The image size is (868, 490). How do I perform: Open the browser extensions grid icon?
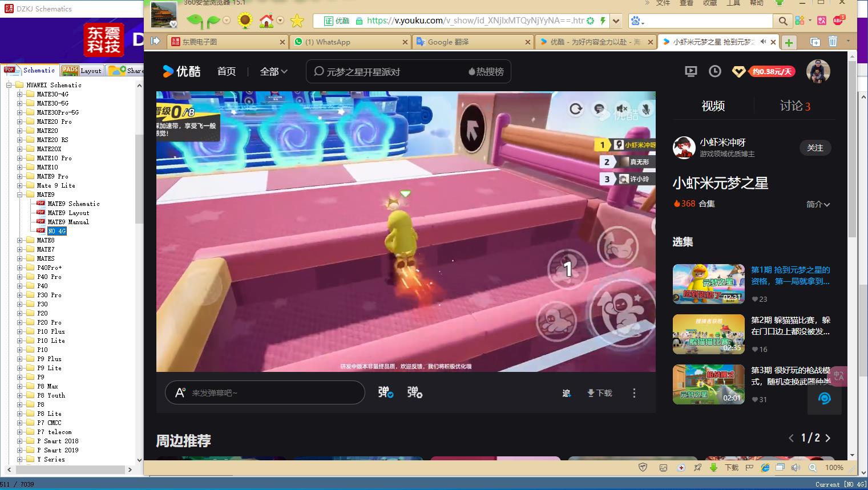(x=799, y=21)
